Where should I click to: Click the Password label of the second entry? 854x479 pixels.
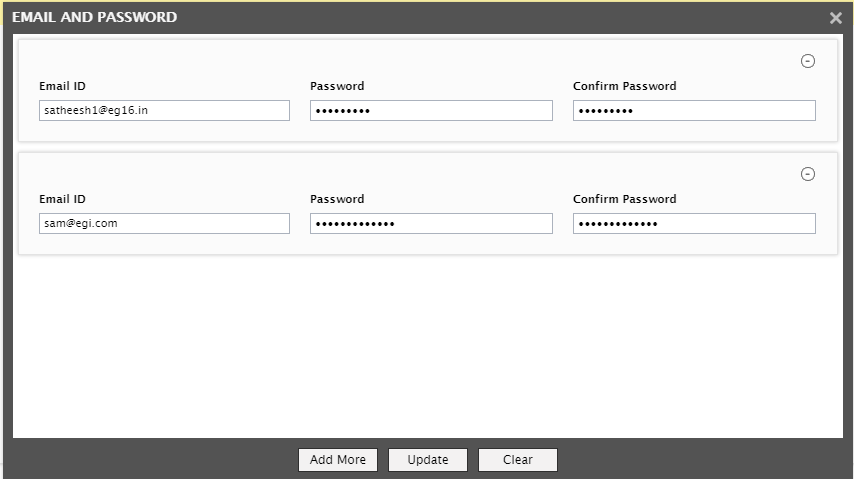click(337, 199)
